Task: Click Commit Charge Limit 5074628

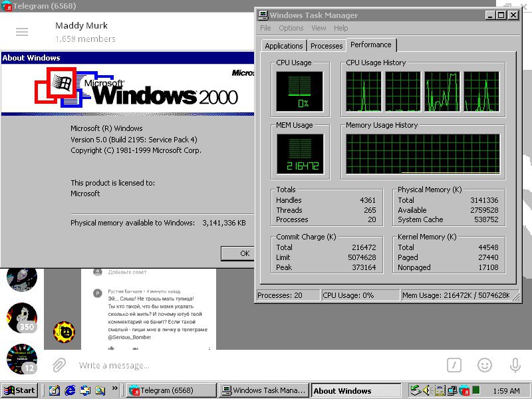Action: [x=362, y=257]
